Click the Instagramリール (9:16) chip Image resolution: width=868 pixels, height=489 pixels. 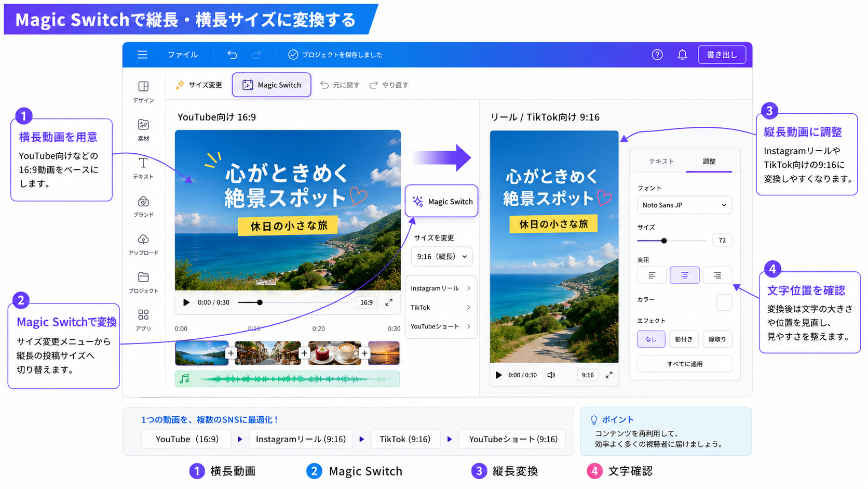click(301, 439)
